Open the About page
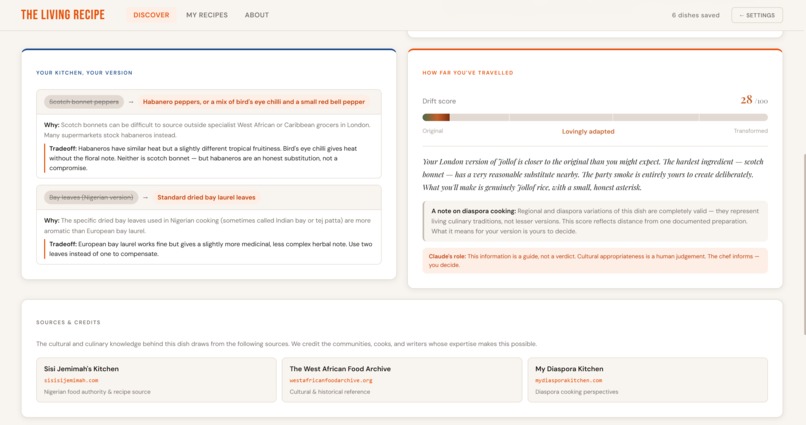806x425 pixels. pos(257,15)
